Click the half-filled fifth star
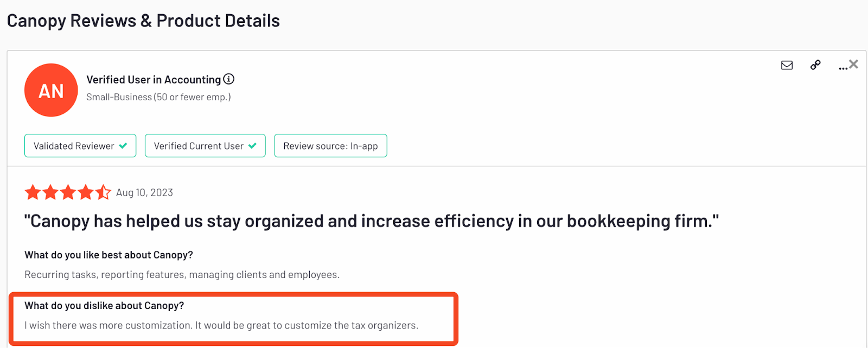868x348 pixels. click(x=103, y=192)
